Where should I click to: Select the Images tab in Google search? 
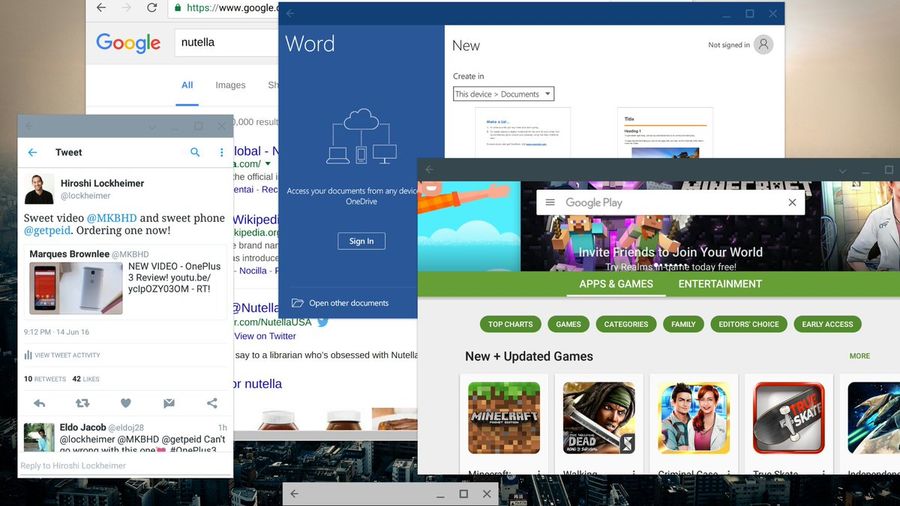coord(230,85)
